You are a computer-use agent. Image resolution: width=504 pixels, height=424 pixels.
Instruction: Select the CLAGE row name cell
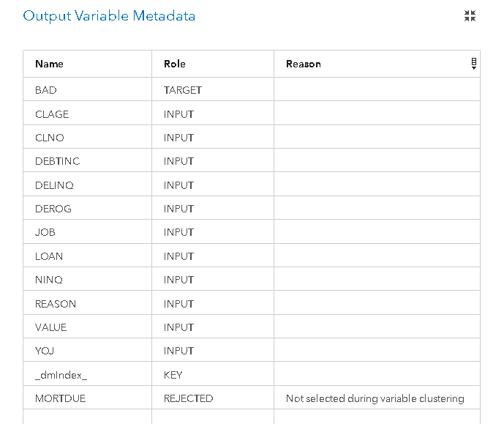pyautogui.click(x=88, y=114)
